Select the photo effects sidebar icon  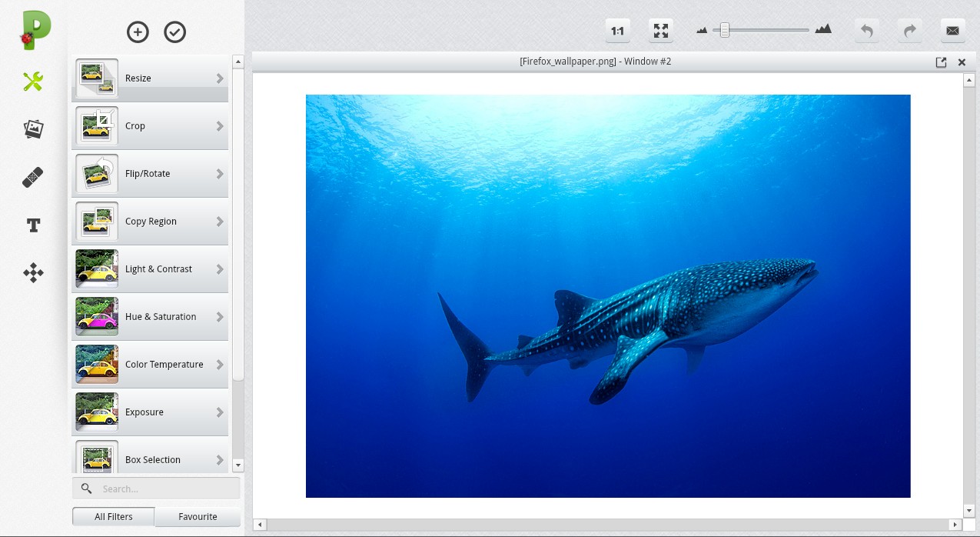(33, 129)
